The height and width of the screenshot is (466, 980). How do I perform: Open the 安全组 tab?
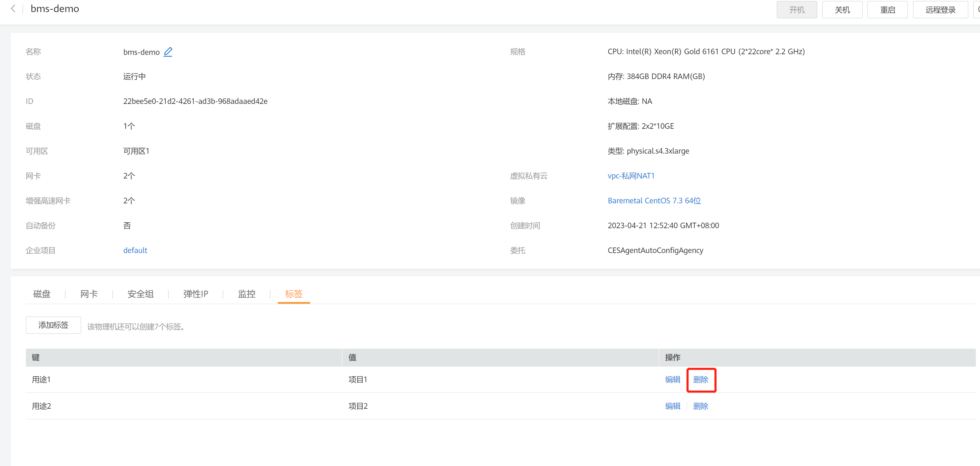click(x=140, y=294)
